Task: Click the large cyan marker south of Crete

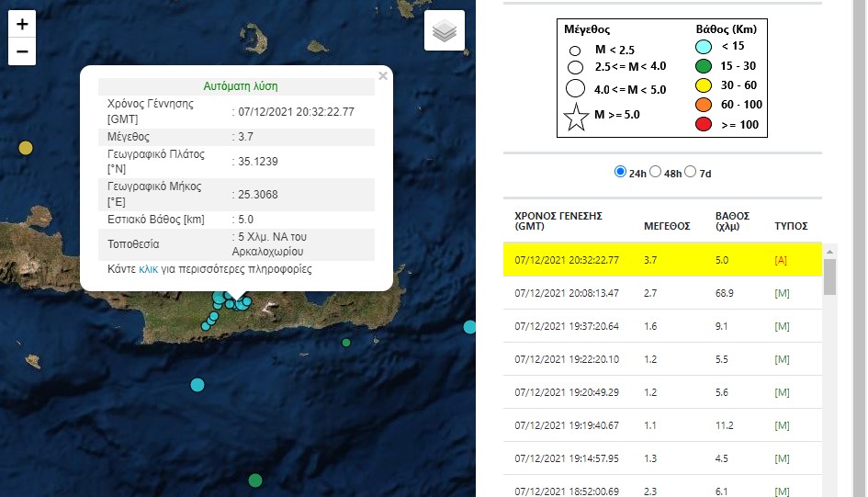Action: [197, 385]
